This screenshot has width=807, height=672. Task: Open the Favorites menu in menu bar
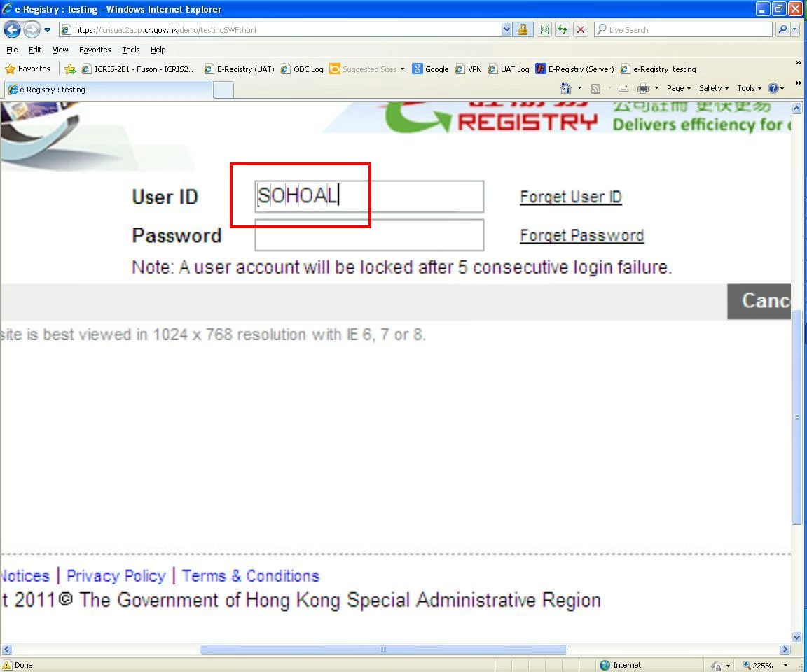click(x=95, y=50)
